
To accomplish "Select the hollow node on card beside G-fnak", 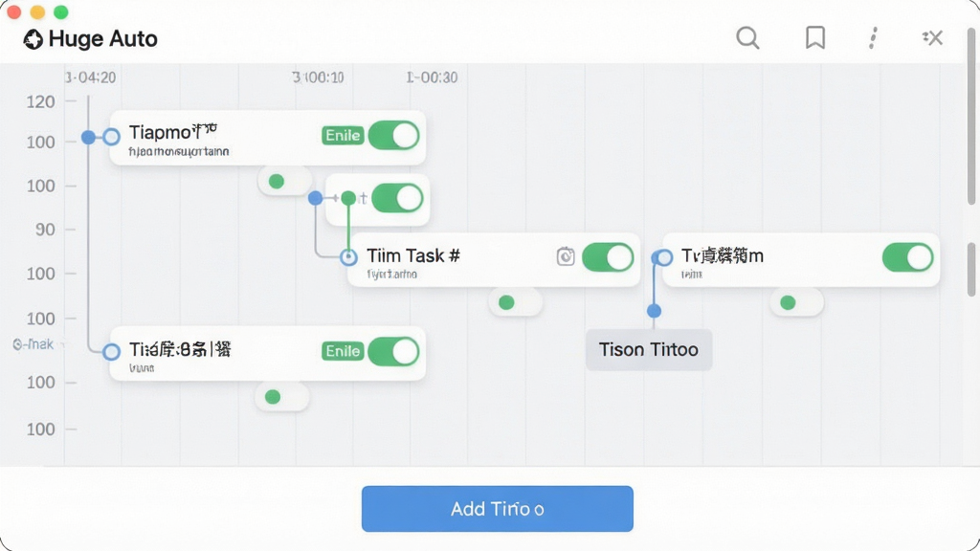I will (x=111, y=352).
